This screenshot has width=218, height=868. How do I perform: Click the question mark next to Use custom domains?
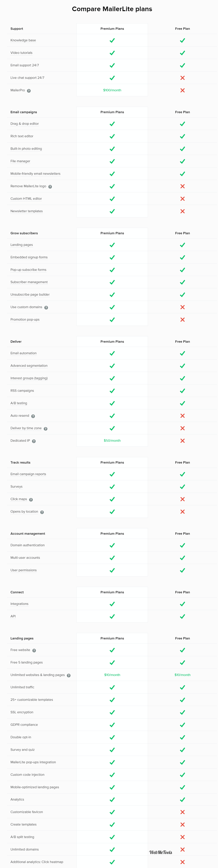(46, 308)
